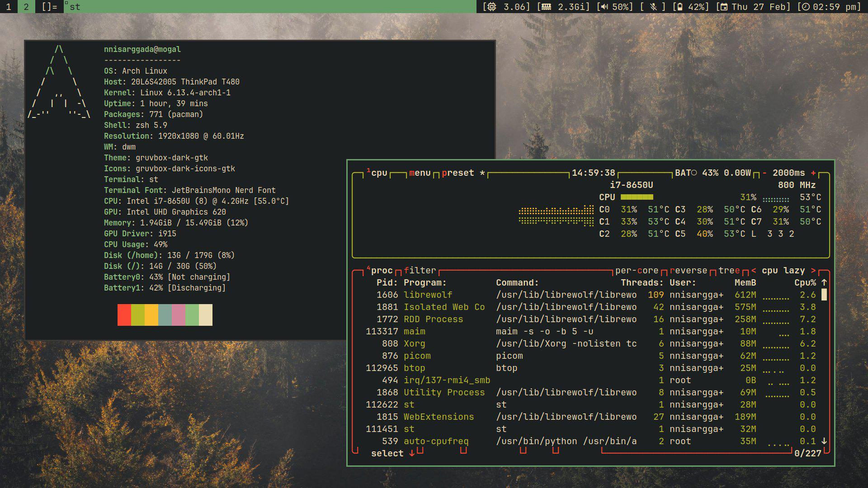The height and width of the screenshot is (488, 868).
Task: Click the volume speaker icon in the status bar
Action: click(604, 7)
